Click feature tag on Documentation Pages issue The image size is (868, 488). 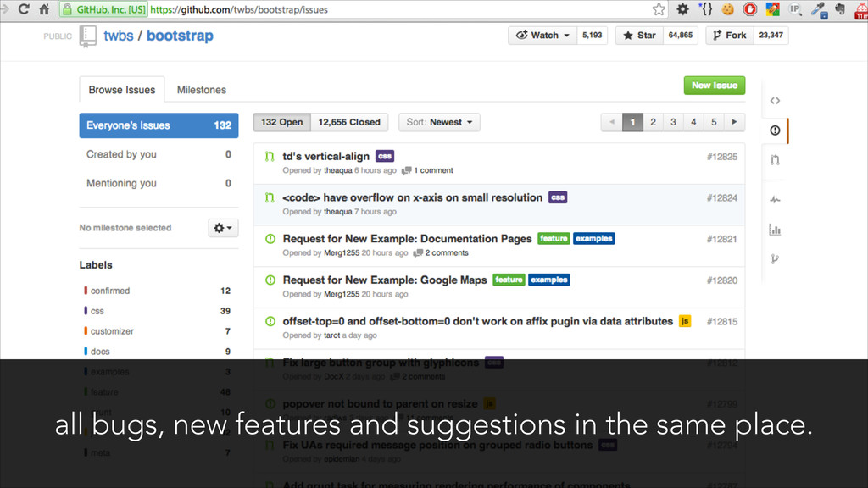click(x=554, y=238)
